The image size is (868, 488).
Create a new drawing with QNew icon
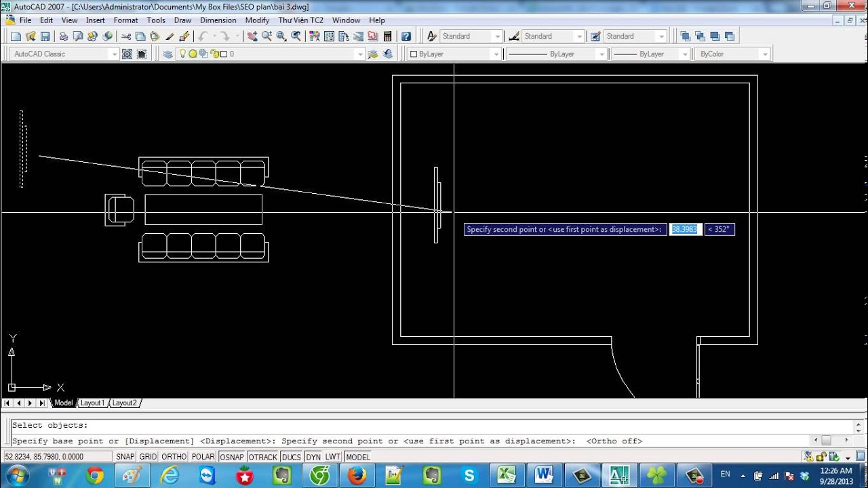[16, 36]
